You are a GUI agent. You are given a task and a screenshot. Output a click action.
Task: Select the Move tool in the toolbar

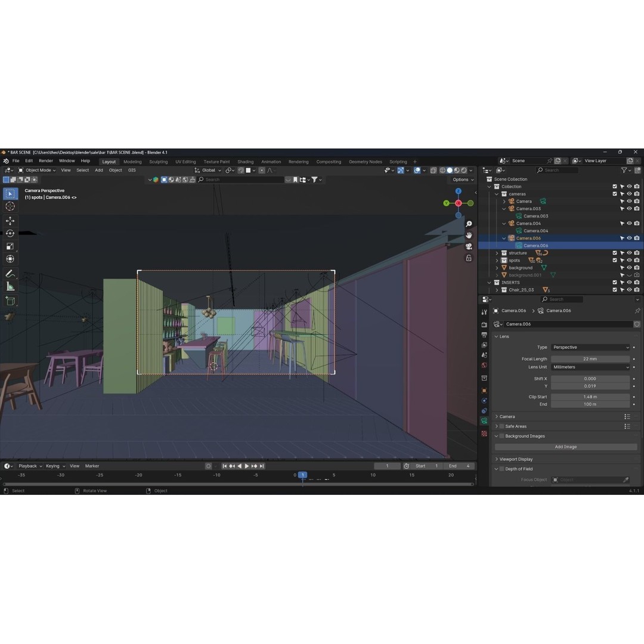point(10,221)
